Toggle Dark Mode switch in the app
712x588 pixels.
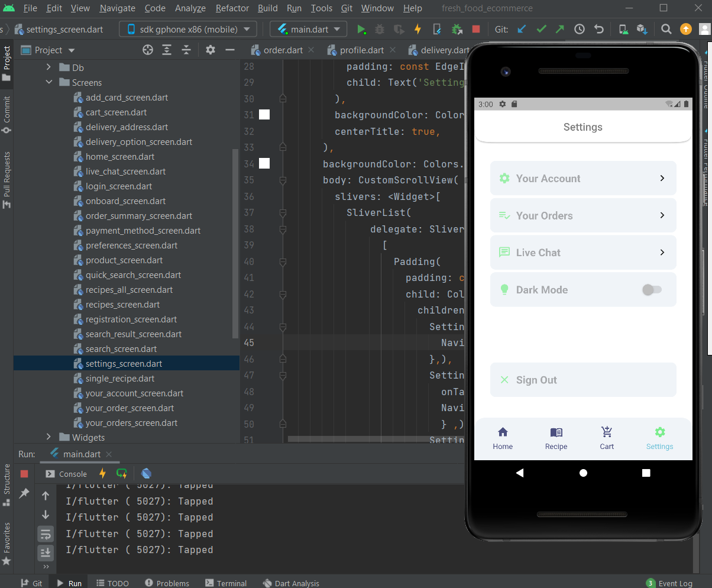click(x=652, y=289)
